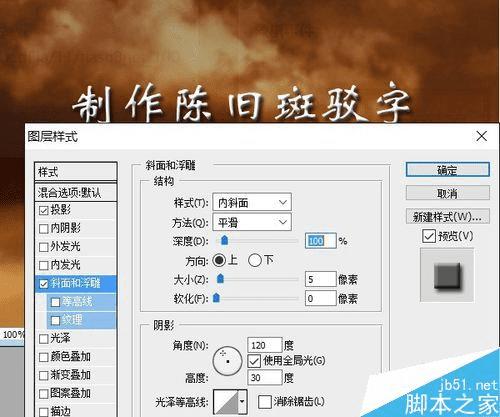
Task: Click the 确定 (OK) button
Action: [448, 170]
